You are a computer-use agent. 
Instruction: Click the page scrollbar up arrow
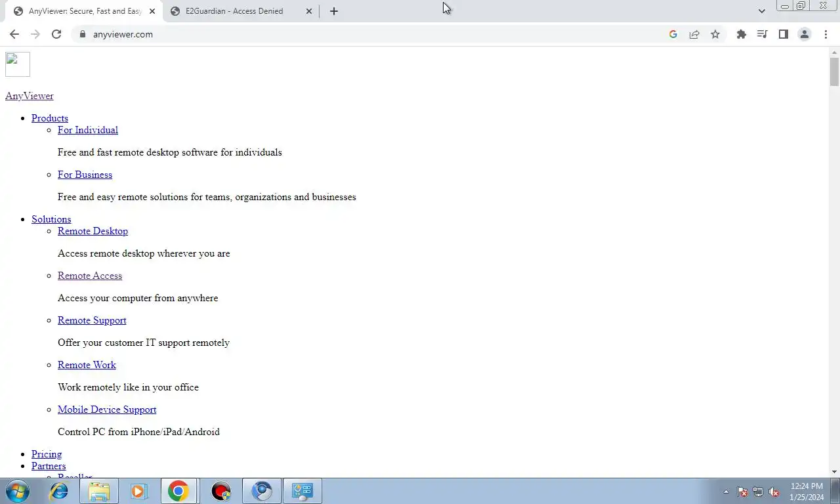pos(834,52)
